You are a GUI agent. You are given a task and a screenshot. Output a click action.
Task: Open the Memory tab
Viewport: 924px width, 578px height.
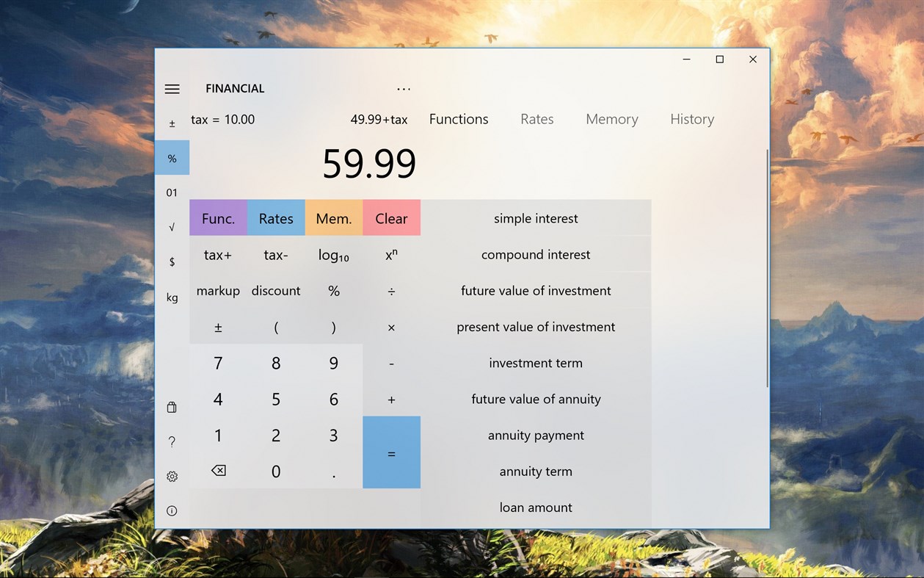point(612,119)
